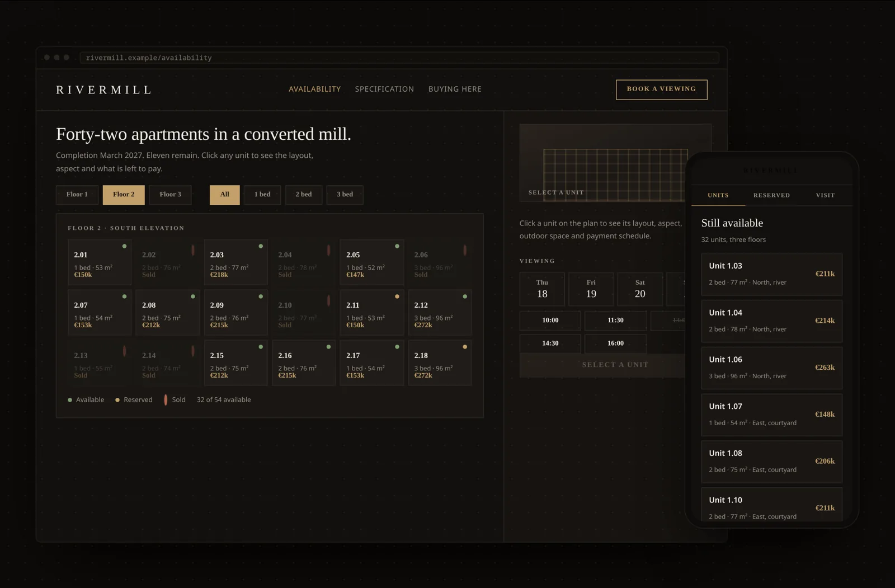Choose the 10:00 viewing slot

coord(550,321)
